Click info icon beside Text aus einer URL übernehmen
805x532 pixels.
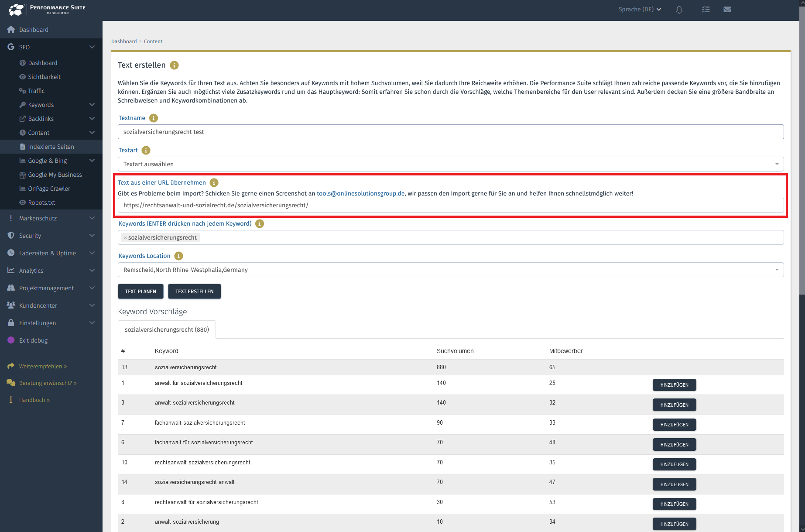(214, 183)
